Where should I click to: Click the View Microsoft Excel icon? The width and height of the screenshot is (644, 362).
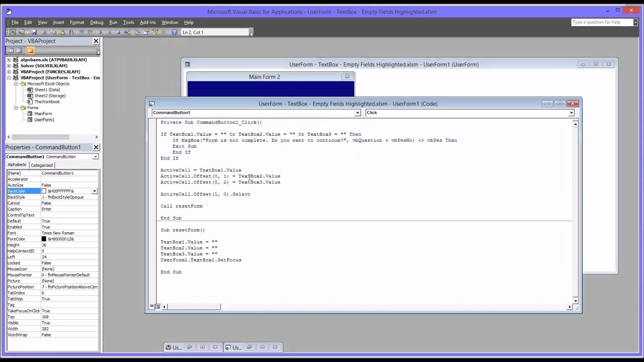pos(13,32)
